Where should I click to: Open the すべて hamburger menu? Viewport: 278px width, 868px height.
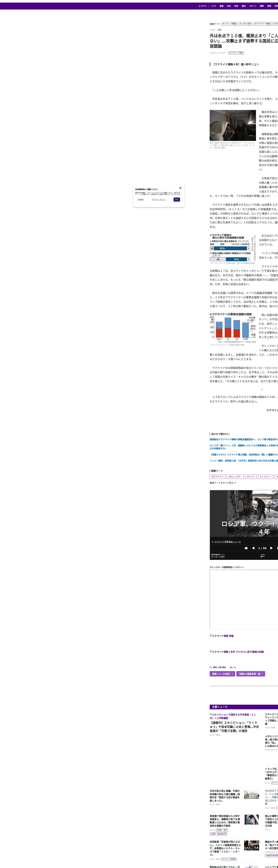click(x=202, y=6)
